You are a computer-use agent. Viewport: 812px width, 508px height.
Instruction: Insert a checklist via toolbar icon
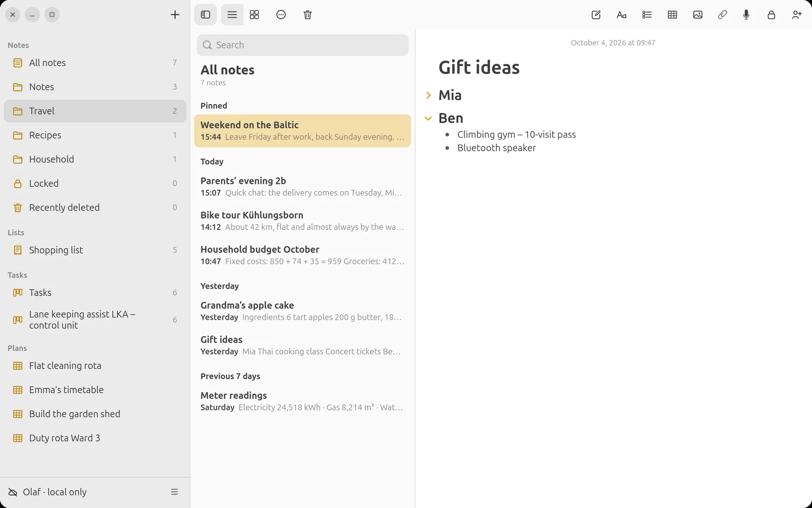(x=647, y=15)
